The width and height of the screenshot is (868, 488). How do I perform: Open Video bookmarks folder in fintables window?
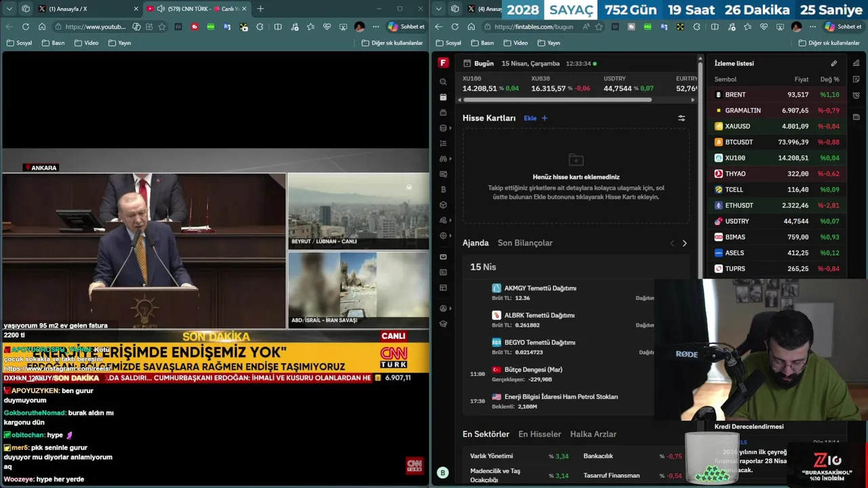click(x=515, y=43)
